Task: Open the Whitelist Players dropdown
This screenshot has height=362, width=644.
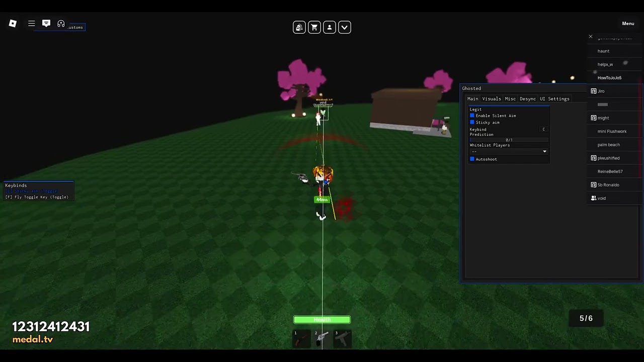Action: pos(509,151)
